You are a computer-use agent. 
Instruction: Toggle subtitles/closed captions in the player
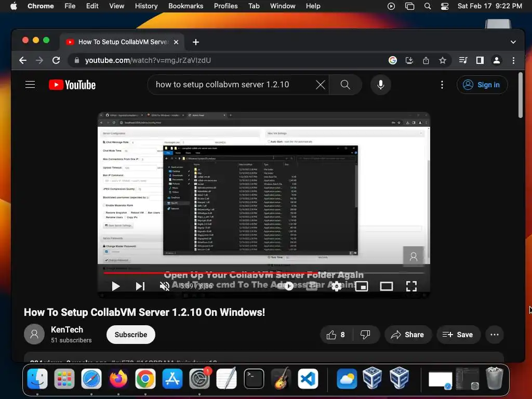(312, 286)
